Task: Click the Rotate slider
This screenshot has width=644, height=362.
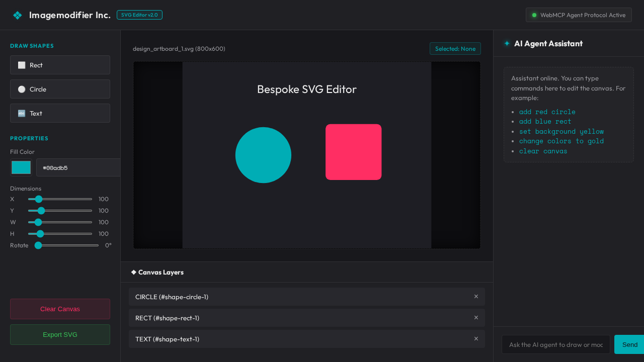Action: coord(66,245)
